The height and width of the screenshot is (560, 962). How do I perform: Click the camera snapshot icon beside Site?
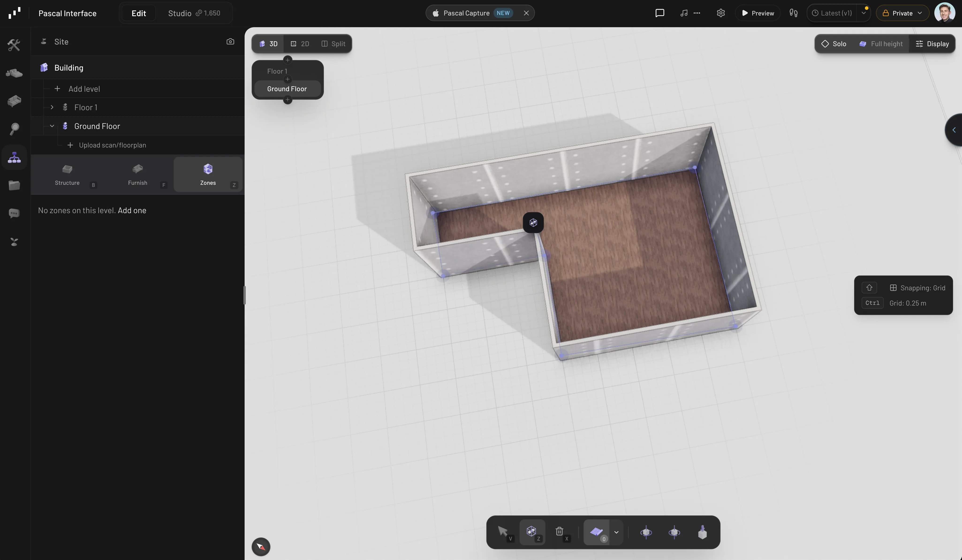pyautogui.click(x=230, y=42)
